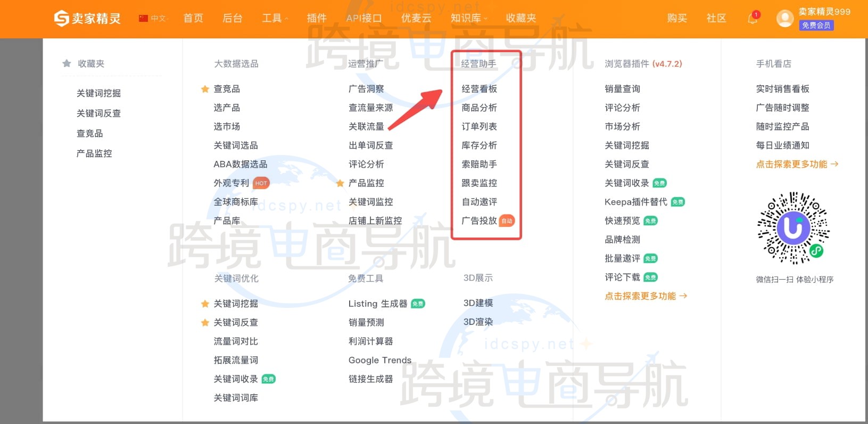
Task: Expand the 知识库 menu
Action: [469, 18]
